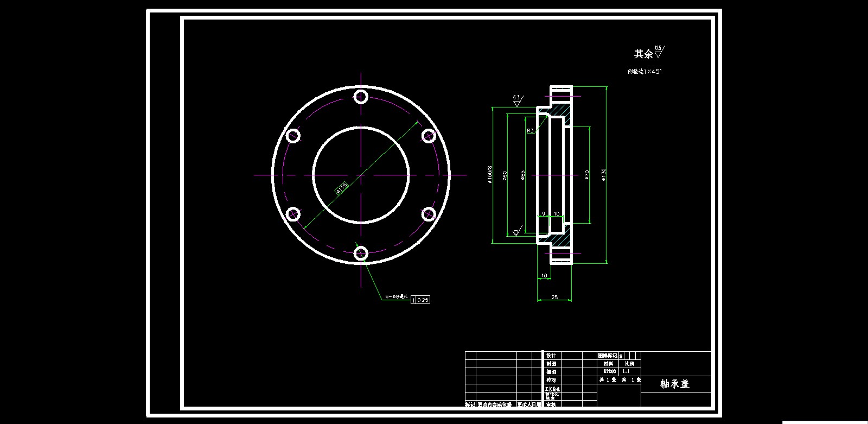This screenshot has width=868, height=424.
Task: Select the top bolt hole circle
Action: pos(361,98)
